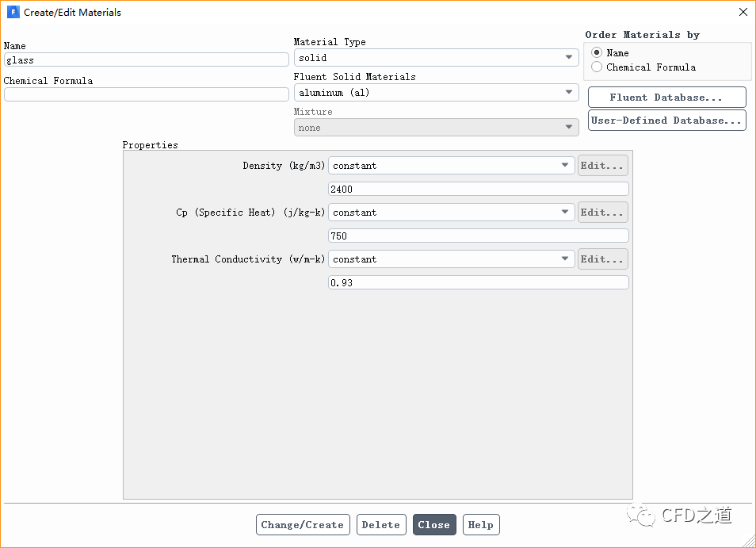Close the Create/Edit Materials dialog window
The height and width of the screenshot is (548, 756).
point(743,13)
